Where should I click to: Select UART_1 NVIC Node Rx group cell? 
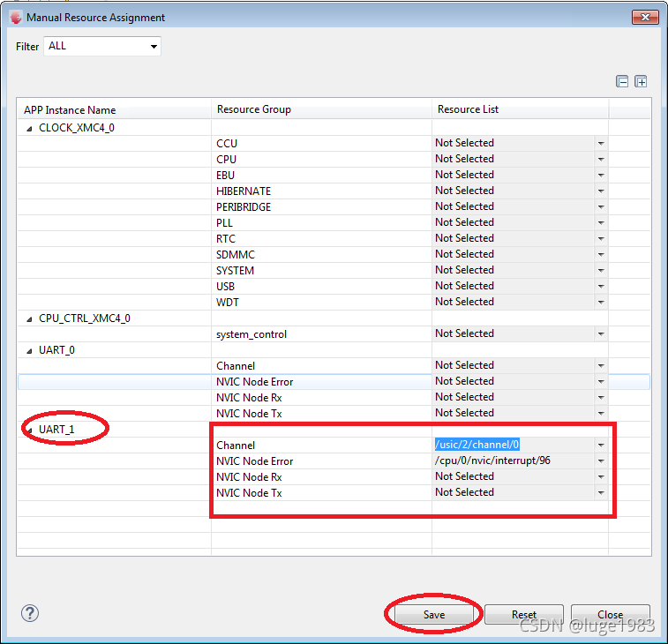321,476
